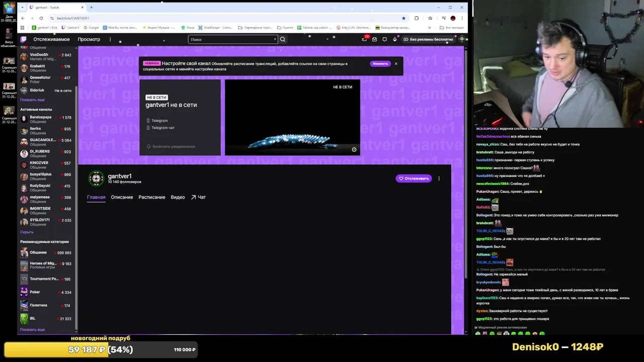This screenshot has width=644, height=362.
Task: Open Chrome extensions puzzle icon
Action: coord(417,18)
